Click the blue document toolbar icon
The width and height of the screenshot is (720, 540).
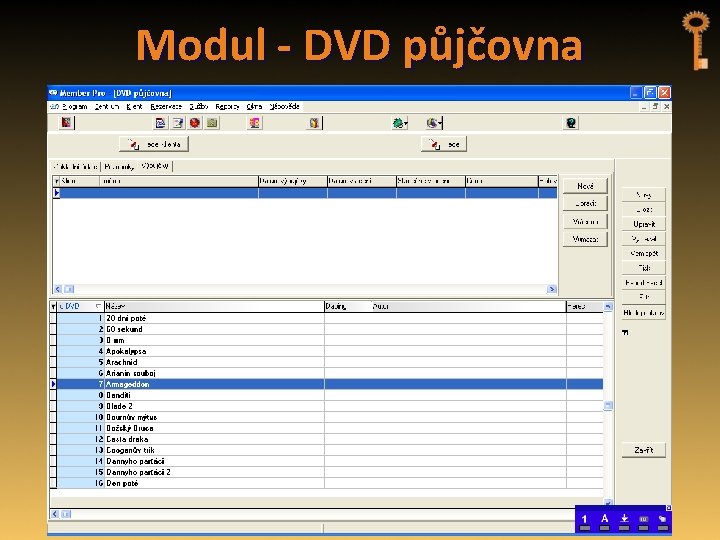(x=160, y=123)
